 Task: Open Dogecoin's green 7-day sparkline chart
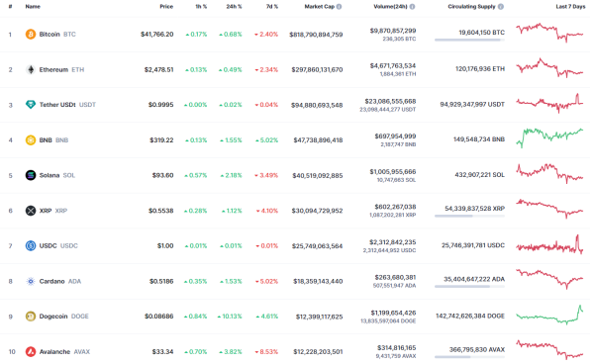(549, 315)
